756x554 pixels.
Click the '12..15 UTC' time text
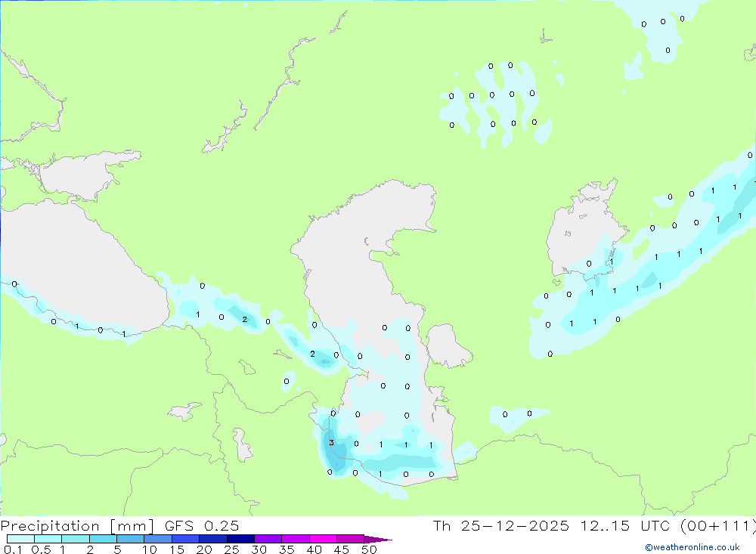pyautogui.click(x=625, y=526)
